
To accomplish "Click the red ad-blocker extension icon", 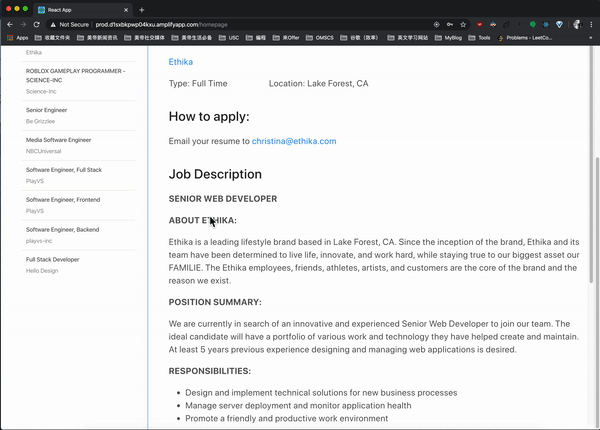I will tap(480, 24).
